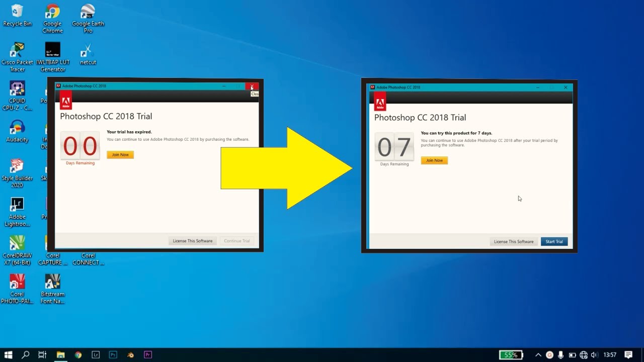Image resolution: width=644 pixels, height=362 pixels.
Task: Open the volume speaker tray icon
Action: coord(595,355)
